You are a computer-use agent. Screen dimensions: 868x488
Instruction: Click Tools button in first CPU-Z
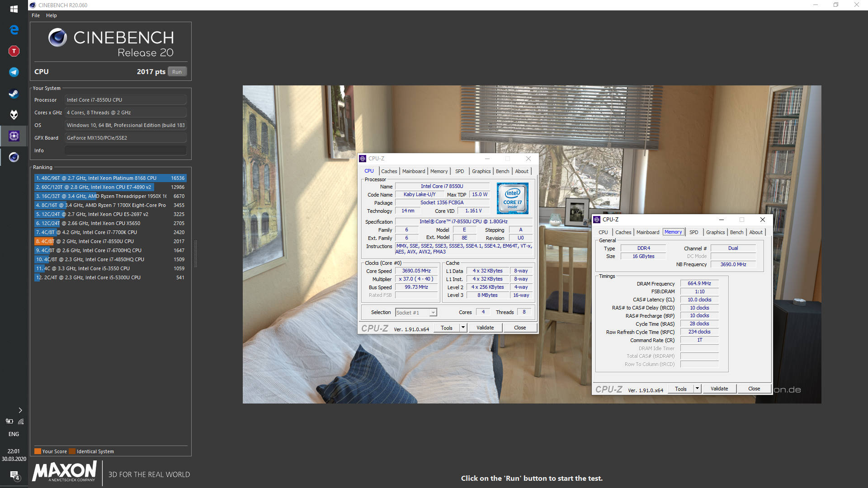[x=447, y=328]
